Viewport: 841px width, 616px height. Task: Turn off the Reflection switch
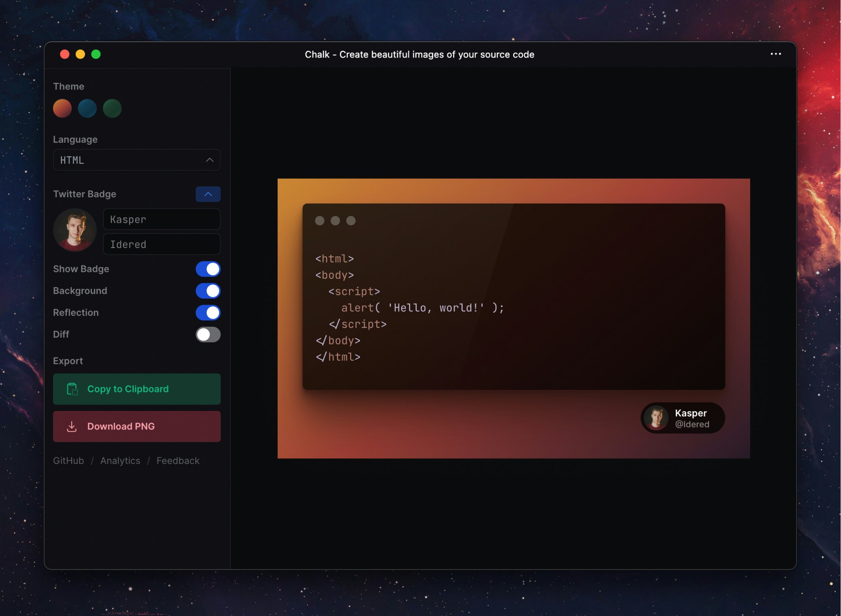(x=208, y=313)
